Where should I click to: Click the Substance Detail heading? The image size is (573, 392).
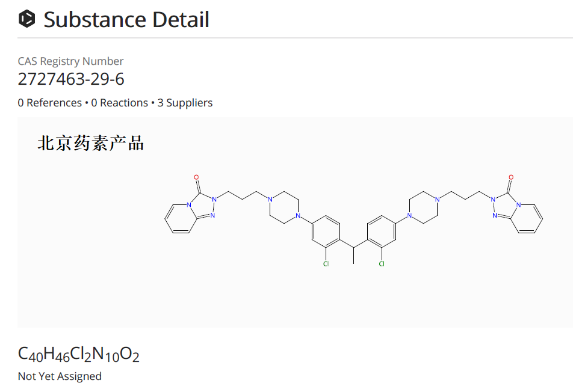[126, 20]
